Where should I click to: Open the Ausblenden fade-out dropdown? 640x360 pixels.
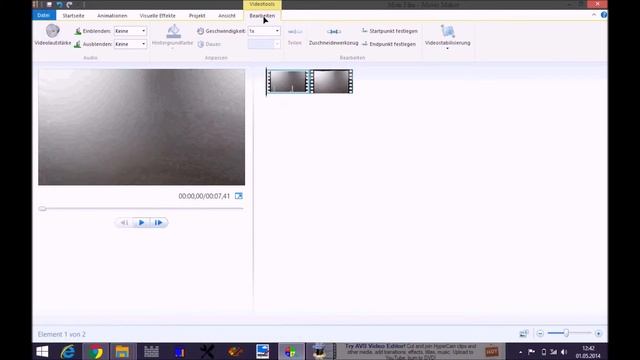point(130,44)
